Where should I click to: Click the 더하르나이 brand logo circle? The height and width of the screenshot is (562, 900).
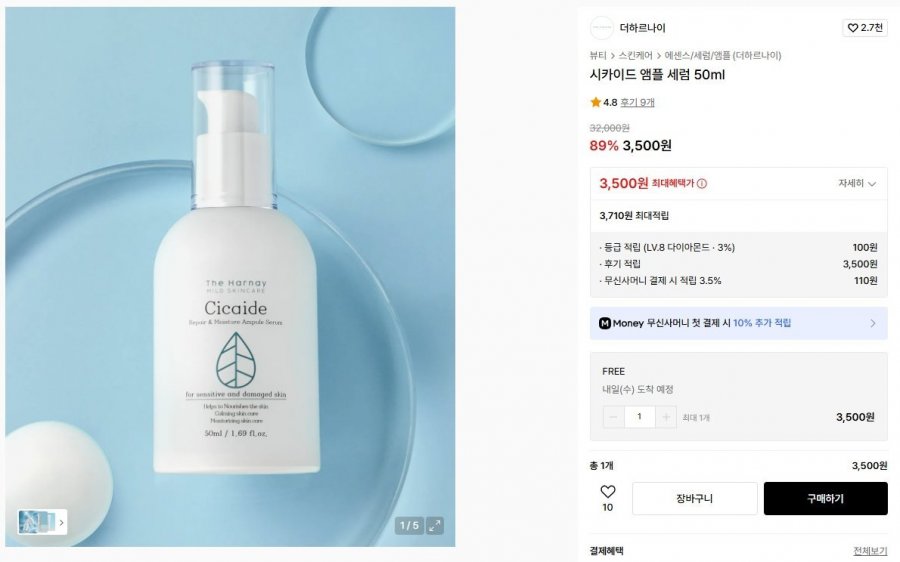click(x=602, y=28)
